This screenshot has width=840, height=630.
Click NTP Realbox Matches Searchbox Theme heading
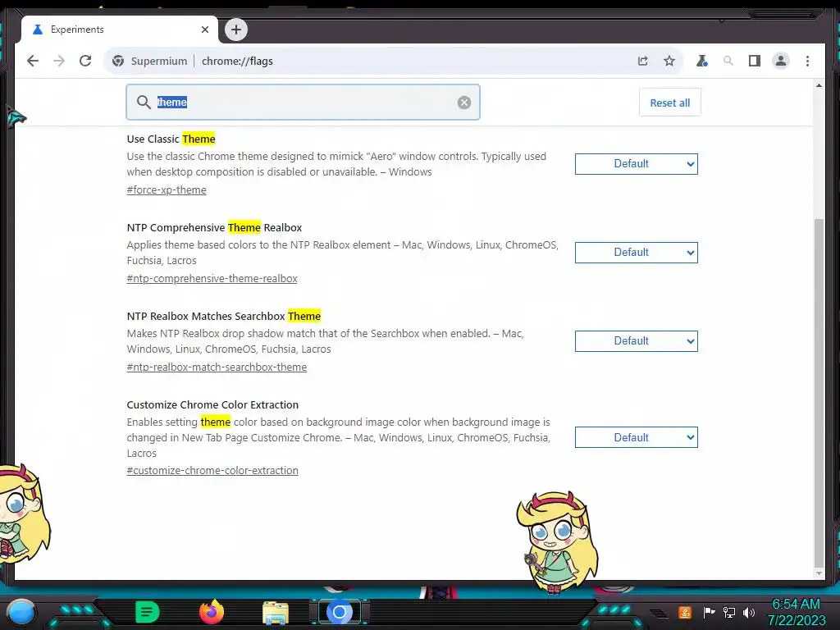pos(223,316)
